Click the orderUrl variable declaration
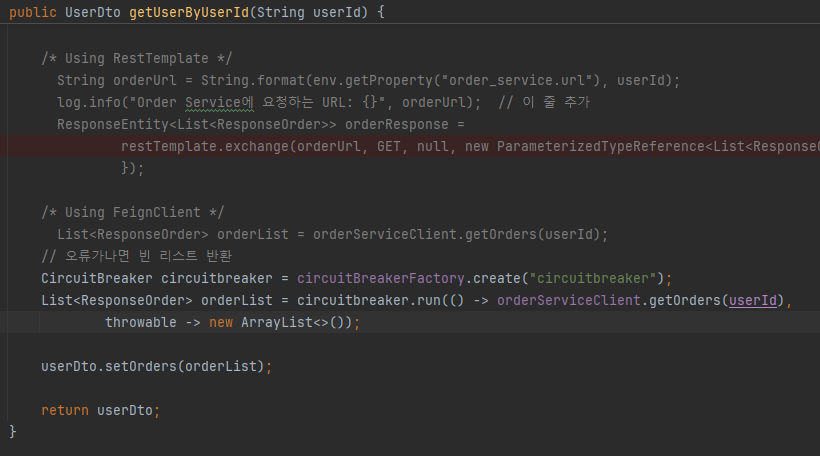820x456 pixels. [145, 80]
